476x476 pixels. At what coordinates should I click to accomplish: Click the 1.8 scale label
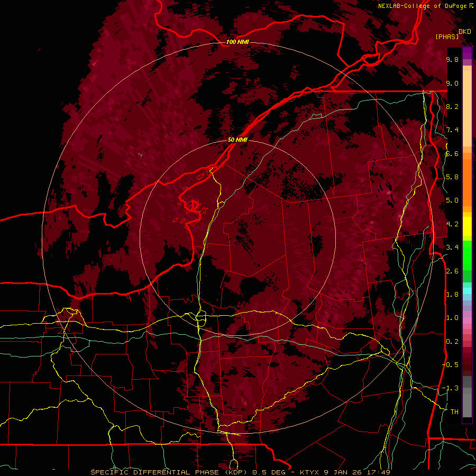(x=452, y=294)
